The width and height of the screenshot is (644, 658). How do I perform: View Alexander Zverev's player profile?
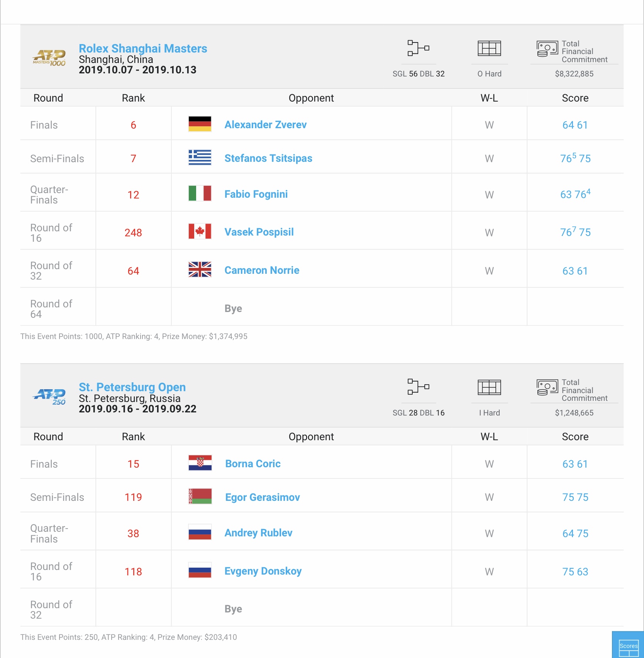pyautogui.click(x=266, y=125)
